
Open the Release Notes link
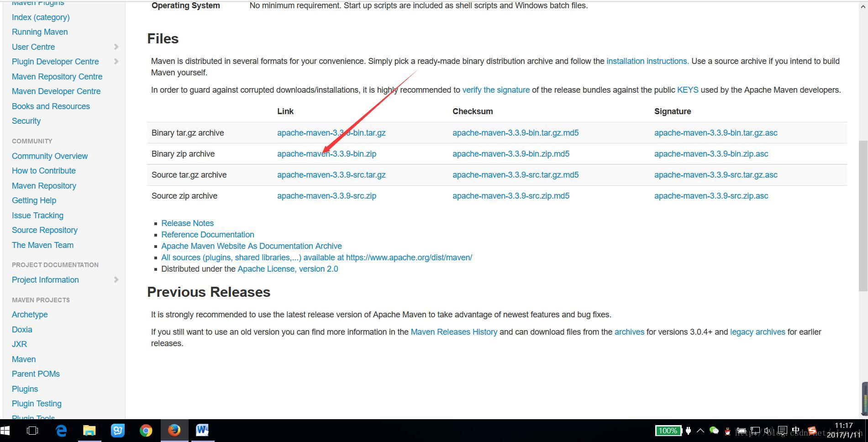point(187,223)
